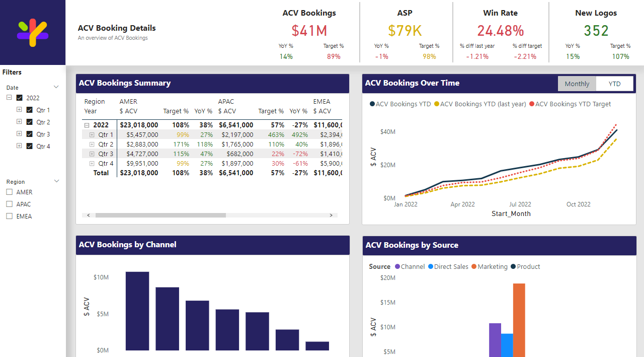Expand Qtr 3 in the Date filter
The height and width of the screenshot is (357, 644).
[x=19, y=133]
